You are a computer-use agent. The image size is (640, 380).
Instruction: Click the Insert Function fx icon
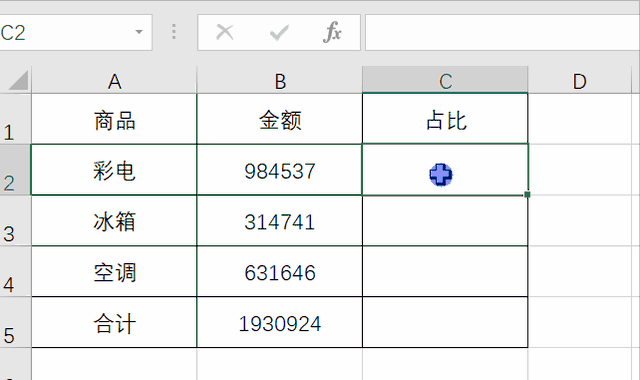pyautogui.click(x=333, y=32)
